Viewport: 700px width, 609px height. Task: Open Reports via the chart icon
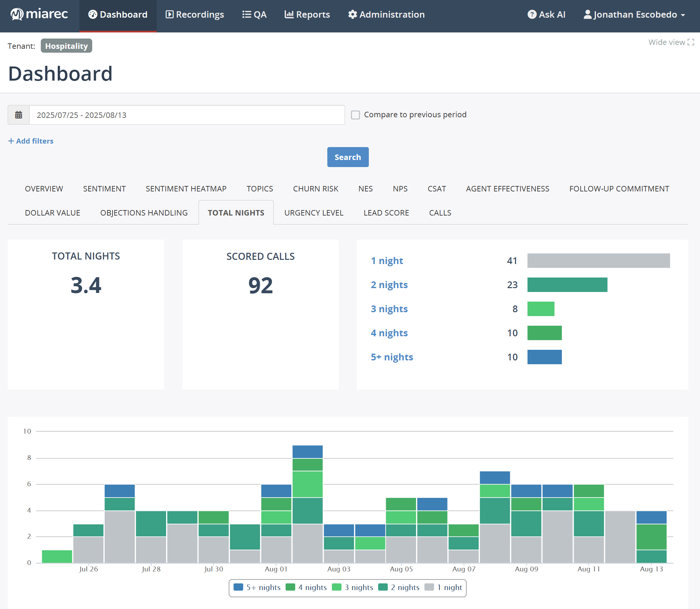point(289,14)
